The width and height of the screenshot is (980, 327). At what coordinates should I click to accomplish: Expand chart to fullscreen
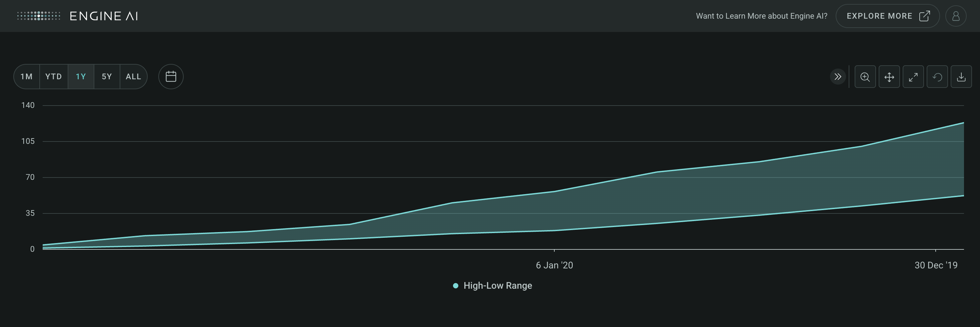coord(913,77)
